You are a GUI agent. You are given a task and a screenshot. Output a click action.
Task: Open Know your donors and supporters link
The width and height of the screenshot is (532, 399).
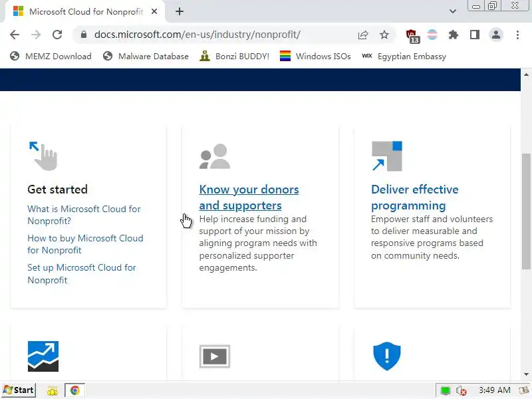pyautogui.click(x=249, y=198)
